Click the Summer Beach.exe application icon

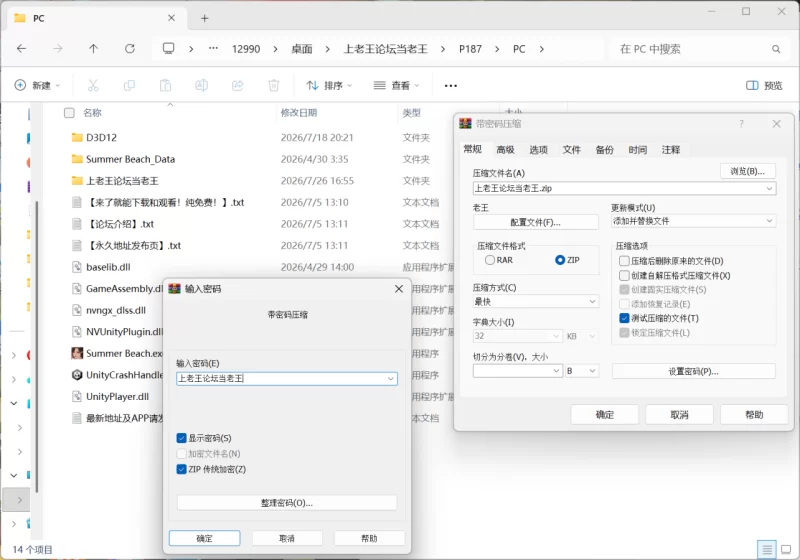pos(77,353)
